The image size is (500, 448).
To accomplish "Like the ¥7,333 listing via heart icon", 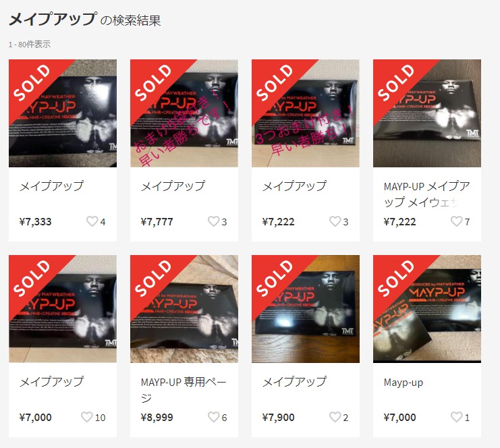I will [92, 221].
